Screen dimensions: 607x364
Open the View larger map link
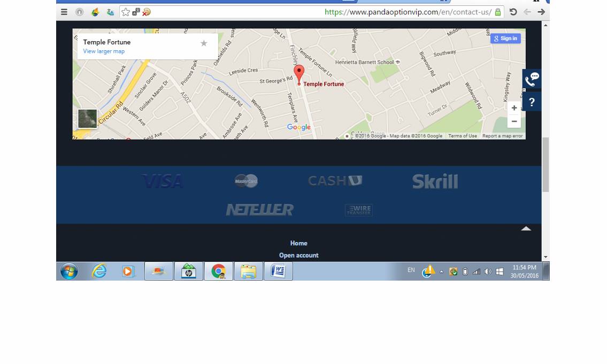coord(104,51)
